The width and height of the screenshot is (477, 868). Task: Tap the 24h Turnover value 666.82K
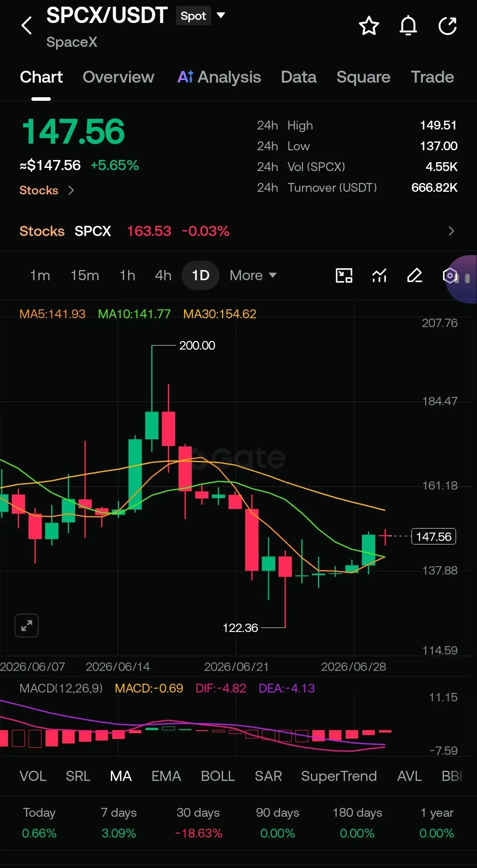point(434,188)
